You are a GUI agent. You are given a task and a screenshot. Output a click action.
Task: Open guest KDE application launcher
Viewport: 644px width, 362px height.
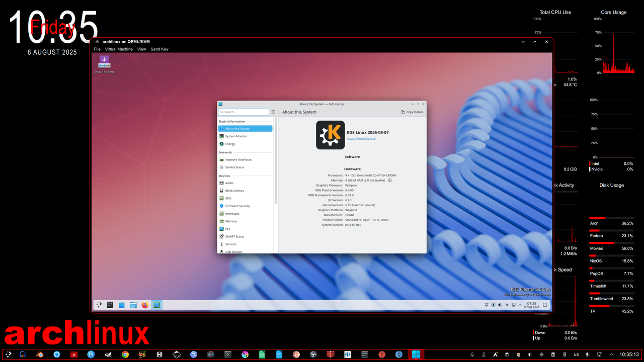99,305
